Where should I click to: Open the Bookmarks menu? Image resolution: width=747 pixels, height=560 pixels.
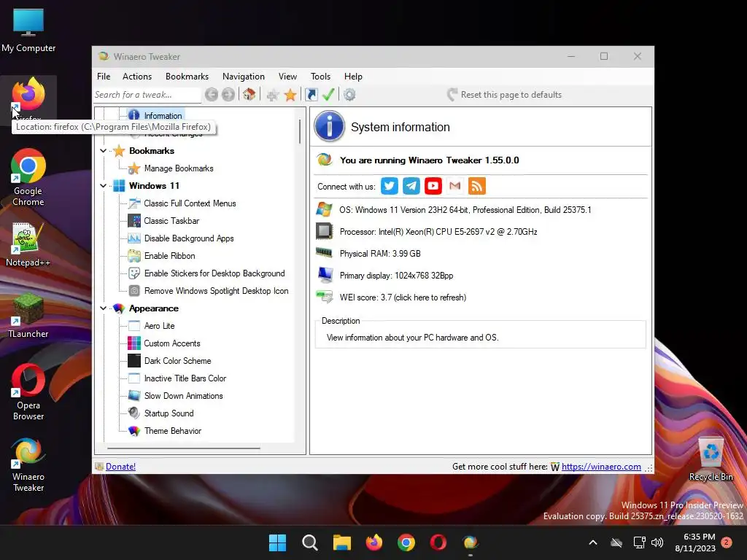(187, 76)
